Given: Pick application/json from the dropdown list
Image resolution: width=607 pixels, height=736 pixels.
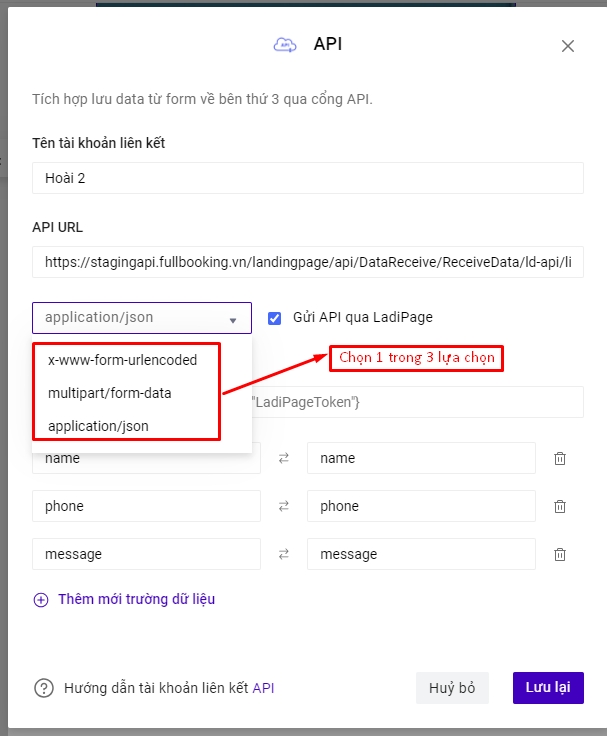Looking at the screenshot, I should pyautogui.click(x=98, y=426).
